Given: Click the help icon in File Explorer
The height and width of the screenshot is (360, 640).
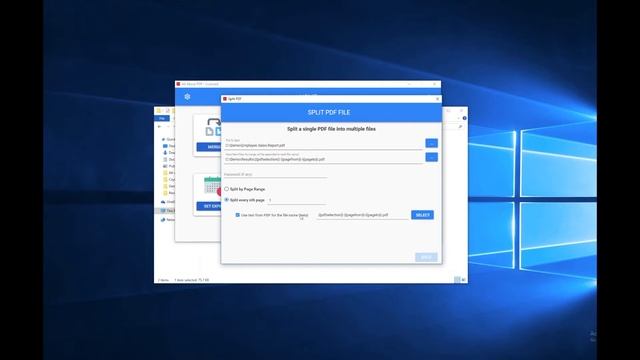Looking at the screenshot, I should [464, 118].
